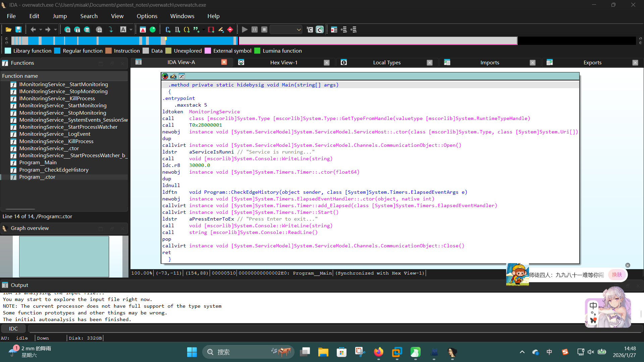Select Program__CheckEdgeHistory in functions list
This screenshot has width=644, height=362.
pos(54,170)
